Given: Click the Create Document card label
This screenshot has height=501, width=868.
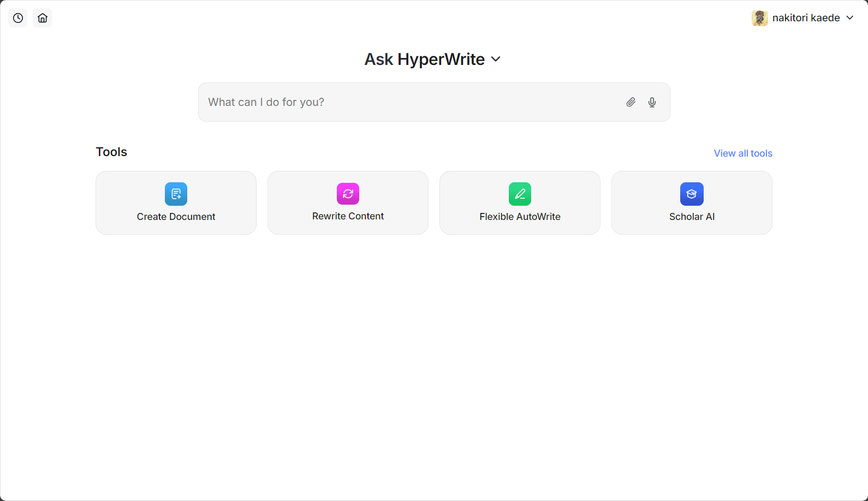Looking at the screenshot, I should pyautogui.click(x=176, y=217).
